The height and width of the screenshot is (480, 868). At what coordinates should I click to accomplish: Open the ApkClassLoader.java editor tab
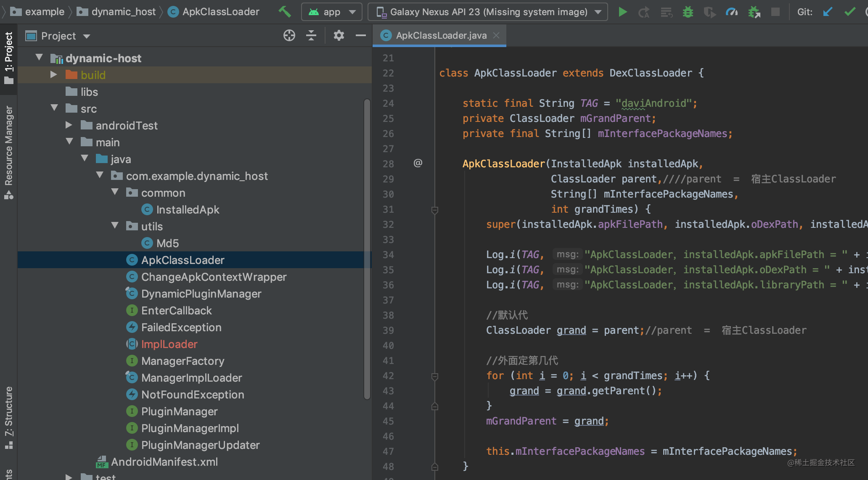pyautogui.click(x=439, y=35)
